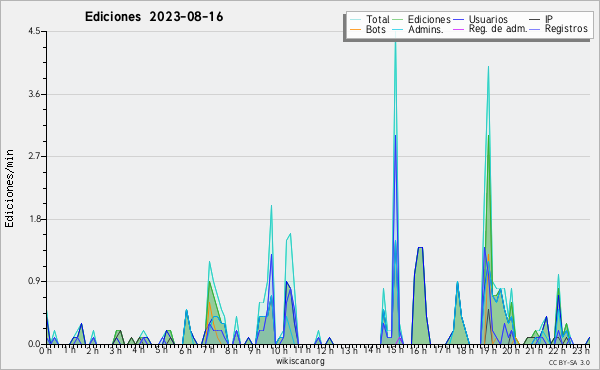
Task: Click the '6 h' x-axis label
Action: pos(185,350)
